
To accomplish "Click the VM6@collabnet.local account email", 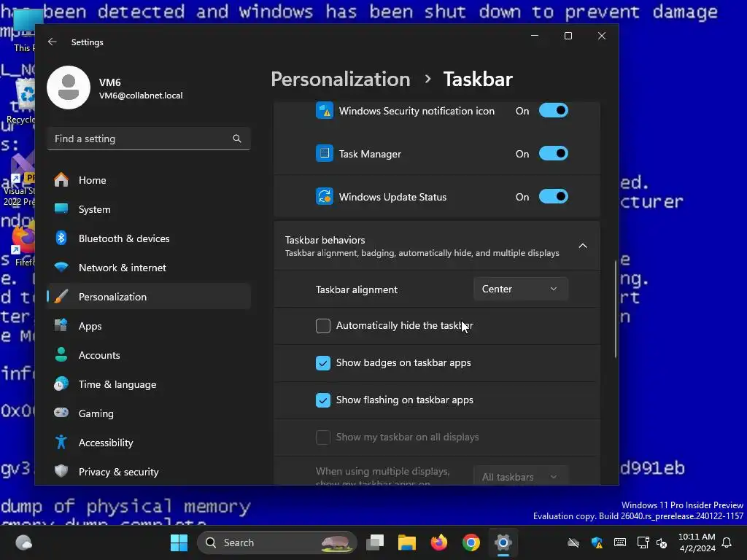I will [141, 96].
